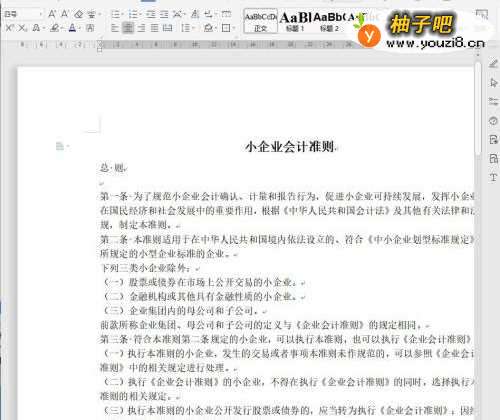This screenshot has height=420, width=500.
Task: Toggle the active center alignment button
Action: [x=128, y=28]
